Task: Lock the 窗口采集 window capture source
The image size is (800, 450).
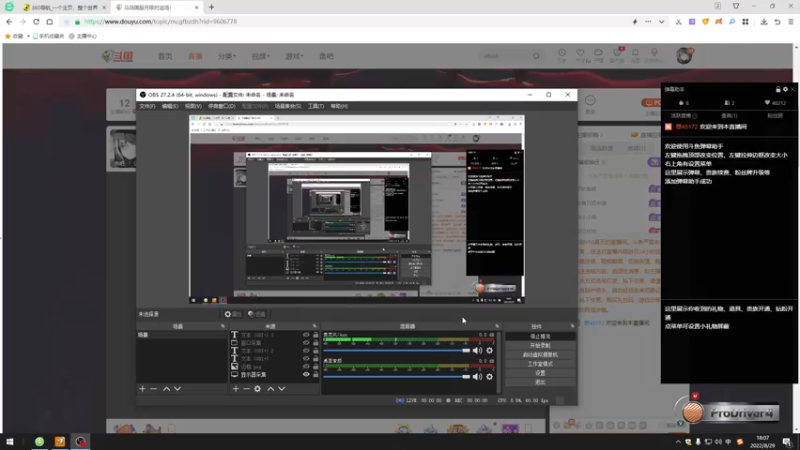Action: (x=315, y=343)
